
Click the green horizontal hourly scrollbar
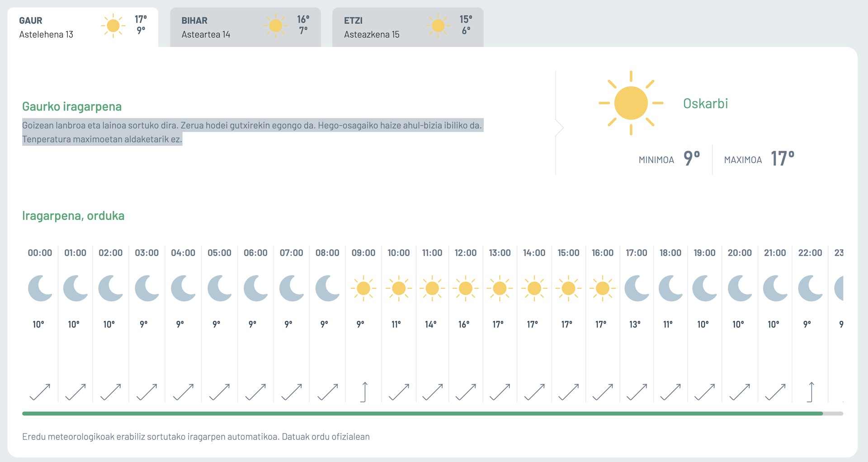422,414
